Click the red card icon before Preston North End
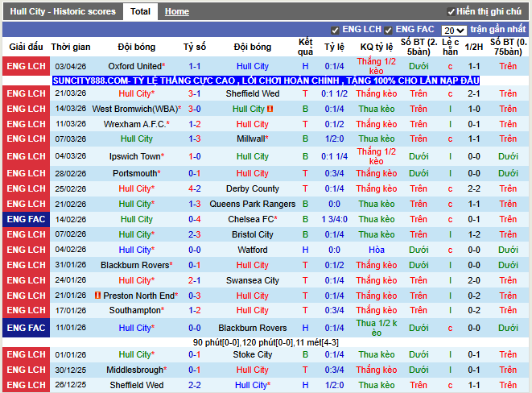Image resolution: width=532 pixels, height=393 pixels. pyautogui.click(x=98, y=296)
